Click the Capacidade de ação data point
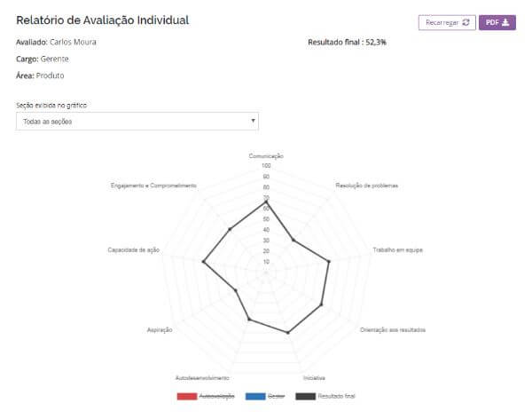532x419 pixels. (x=203, y=261)
